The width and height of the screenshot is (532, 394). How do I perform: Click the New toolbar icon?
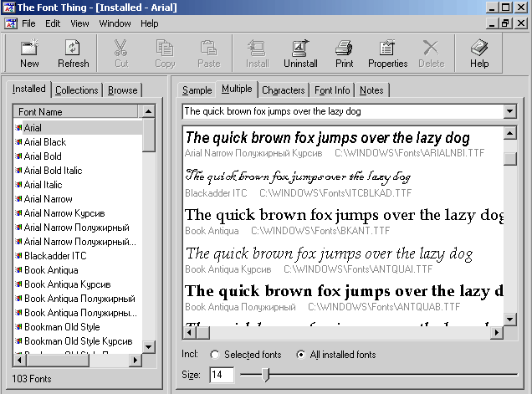(x=29, y=48)
